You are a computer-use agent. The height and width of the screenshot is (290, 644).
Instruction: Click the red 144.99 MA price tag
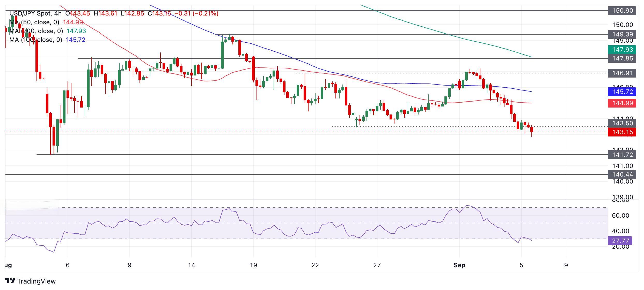[622, 103]
